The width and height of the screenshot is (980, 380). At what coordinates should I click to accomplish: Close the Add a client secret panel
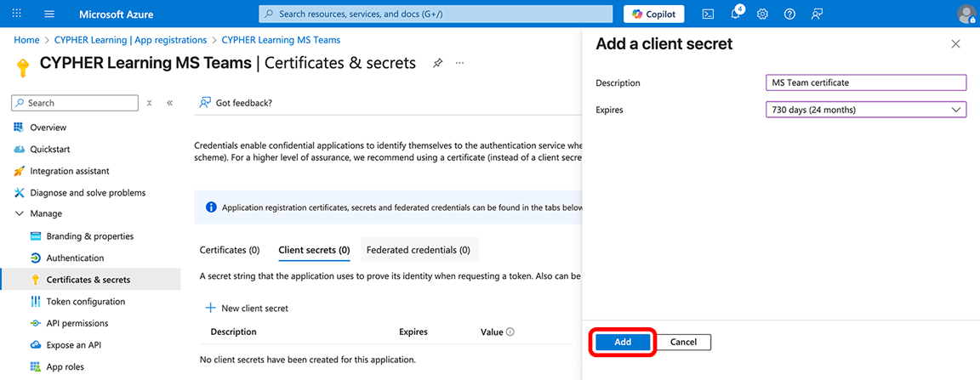[955, 43]
